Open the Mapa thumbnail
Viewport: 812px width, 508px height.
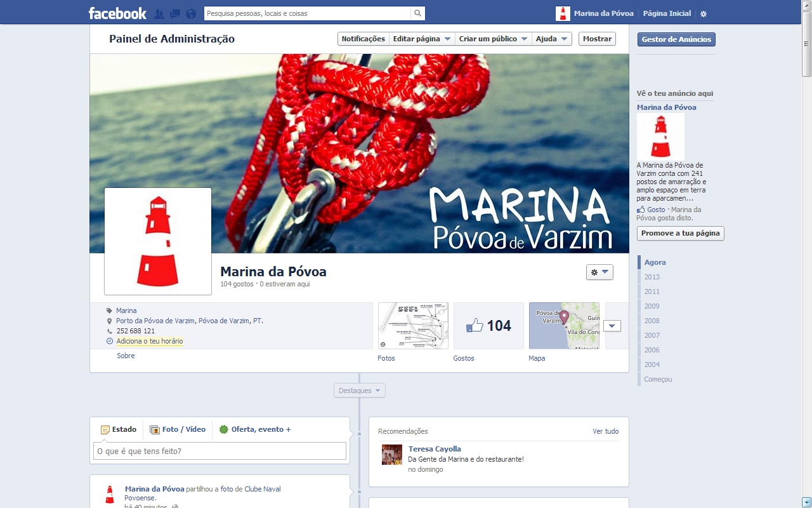564,326
